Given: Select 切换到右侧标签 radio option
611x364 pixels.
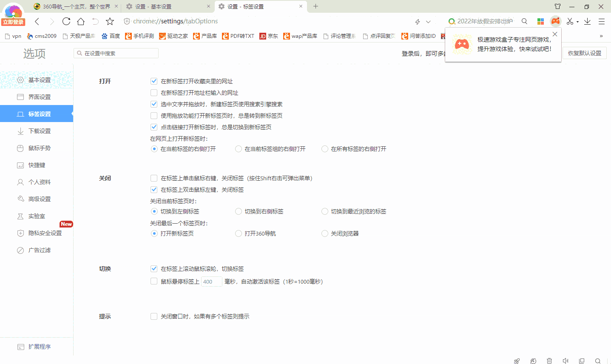Looking at the screenshot, I should tap(239, 211).
